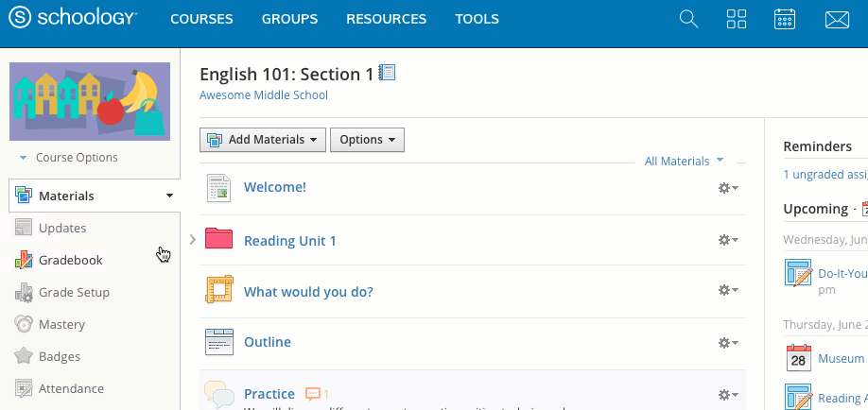Open the apps grid icon
Viewport: 868px width, 410px height.
click(x=737, y=19)
